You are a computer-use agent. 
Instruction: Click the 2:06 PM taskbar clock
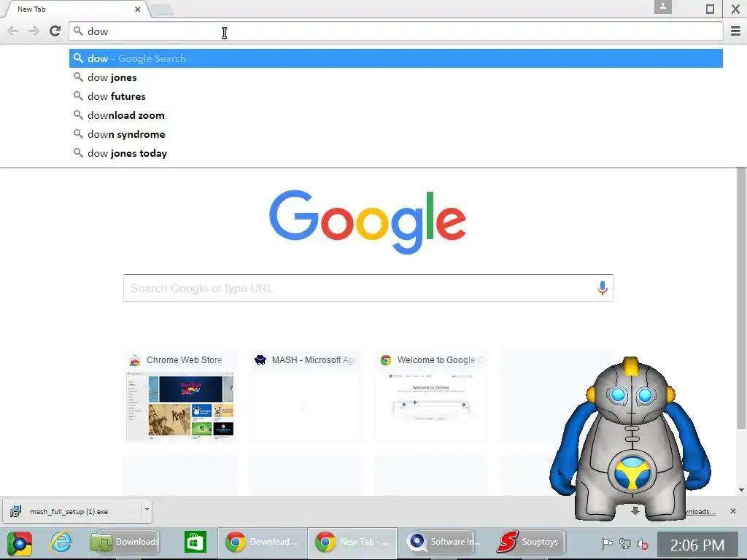[x=697, y=545]
